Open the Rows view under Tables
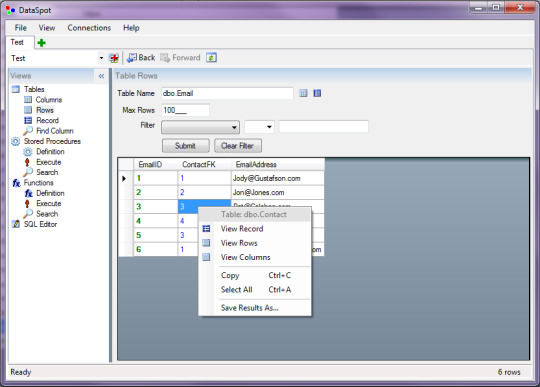This screenshot has height=387, width=540. click(x=45, y=110)
